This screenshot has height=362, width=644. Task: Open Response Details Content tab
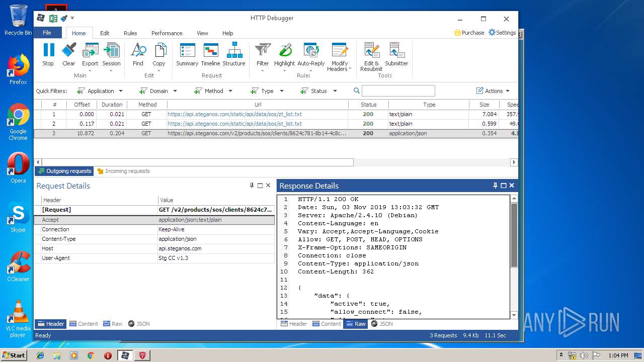(327, 324)
